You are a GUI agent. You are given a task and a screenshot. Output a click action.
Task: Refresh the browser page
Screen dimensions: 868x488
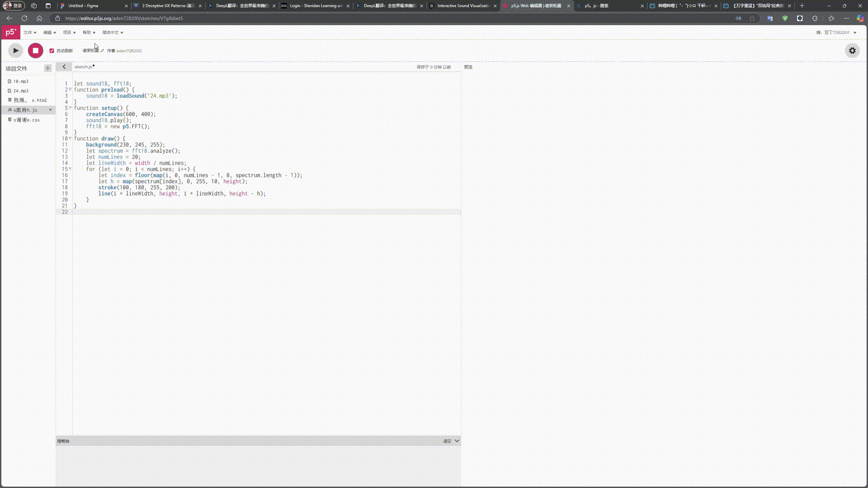[x=24, y=19]
